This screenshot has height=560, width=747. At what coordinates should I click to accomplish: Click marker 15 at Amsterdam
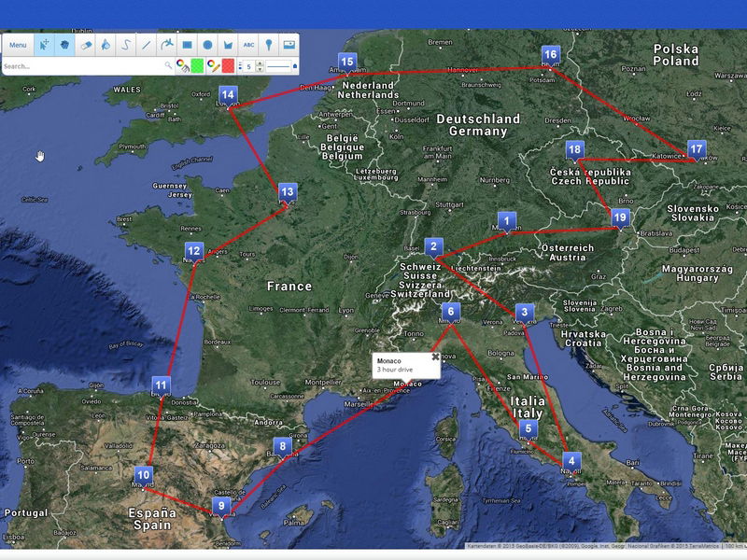347,63
